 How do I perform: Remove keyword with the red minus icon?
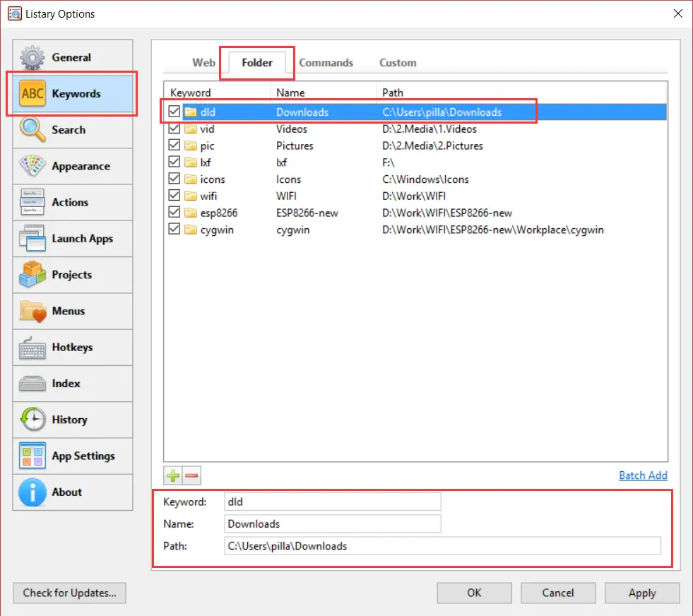coord(191,475)
